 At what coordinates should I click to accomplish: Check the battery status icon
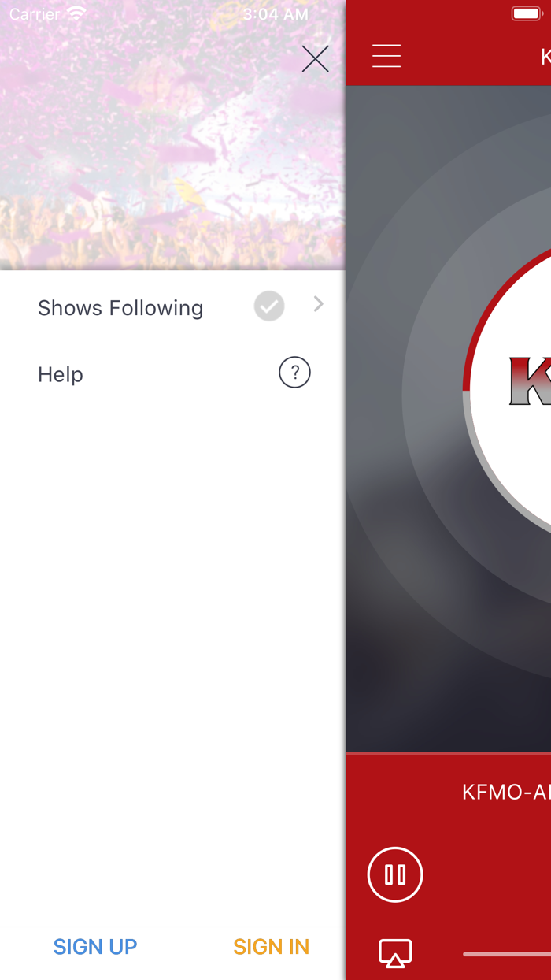527,13
